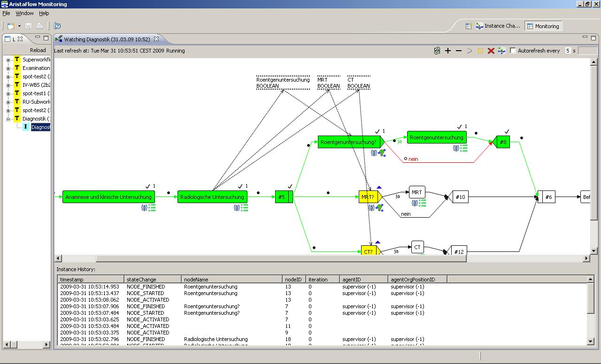Select the Monitoring perspective button

[x=543, y=26]
